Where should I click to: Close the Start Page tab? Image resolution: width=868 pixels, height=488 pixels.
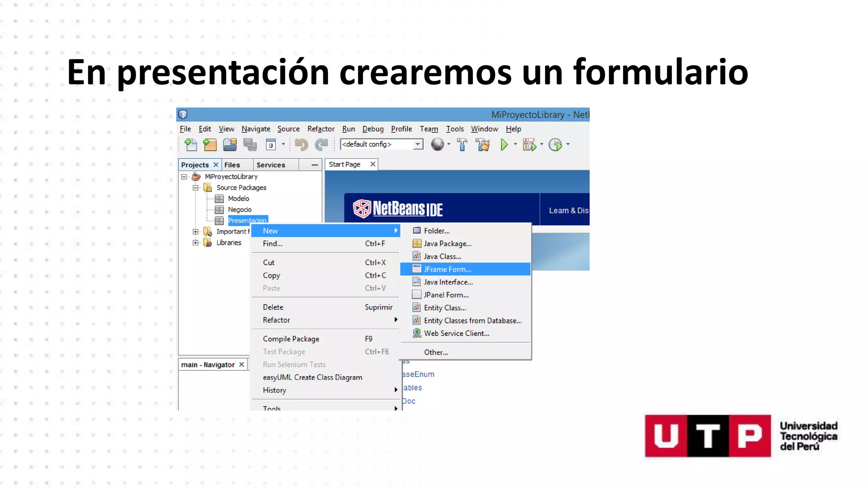(x=373, y=164)
